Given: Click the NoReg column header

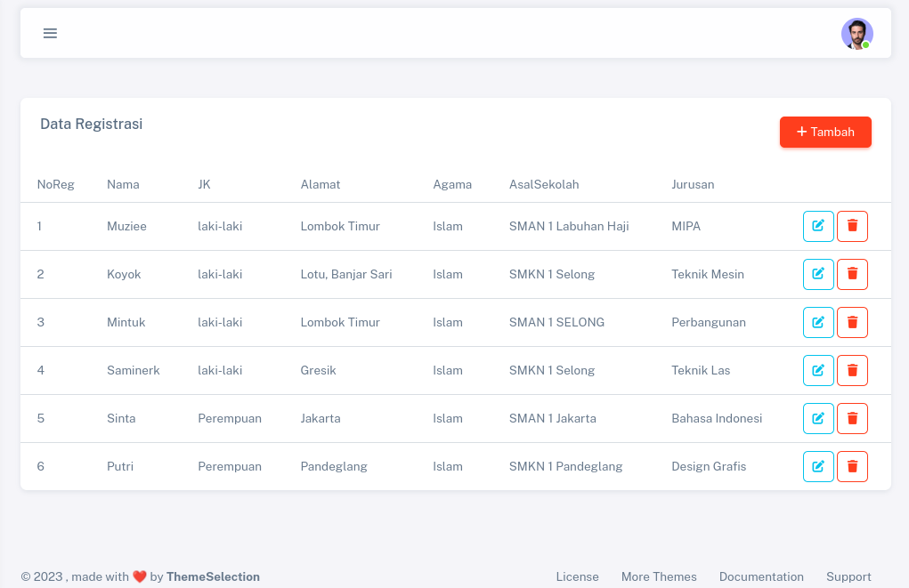Looking at the screenshot, I should pos(56,185).
